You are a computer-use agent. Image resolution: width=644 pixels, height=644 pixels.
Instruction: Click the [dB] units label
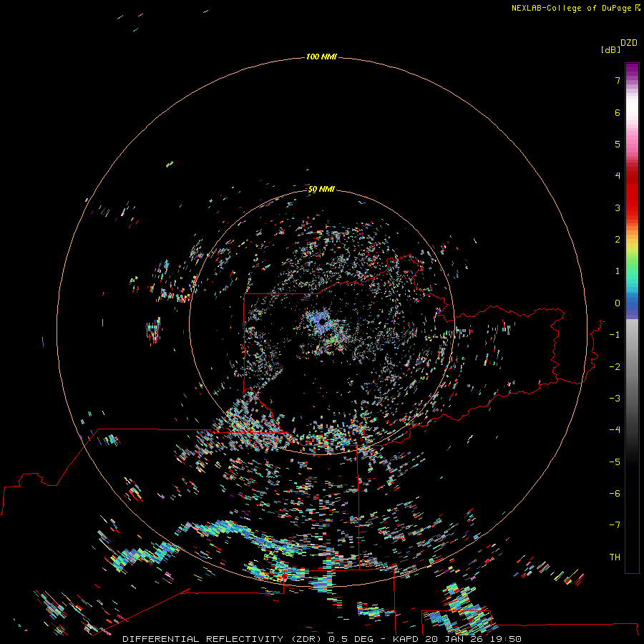pyautogui.click(x=611, y=49)
